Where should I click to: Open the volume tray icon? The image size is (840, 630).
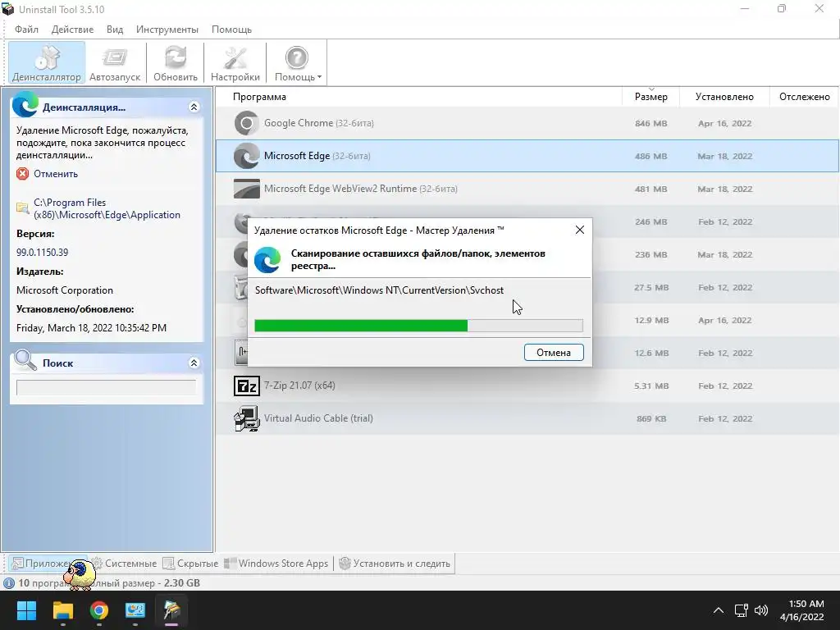coord(760,610)
